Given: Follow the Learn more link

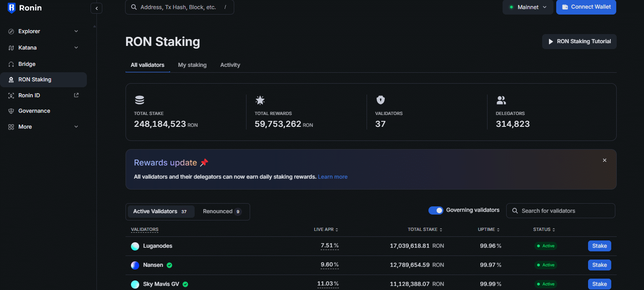Looking at the screenshot, I should (332, 177).
